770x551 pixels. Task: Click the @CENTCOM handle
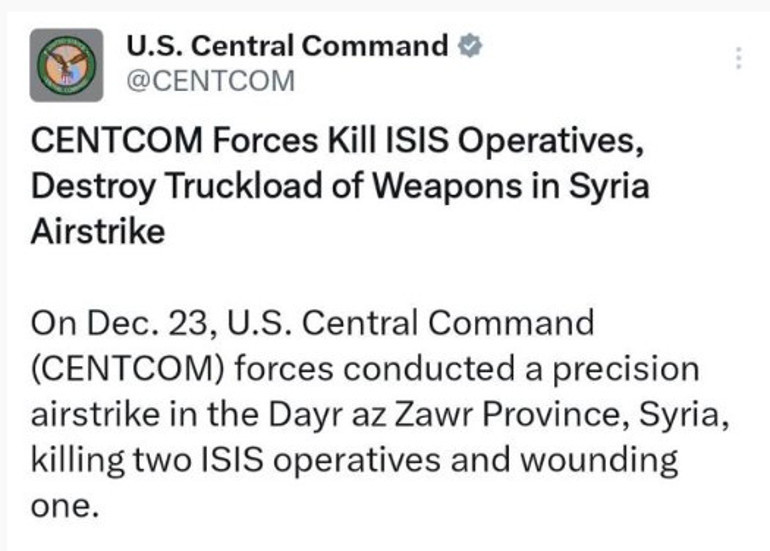click(x=211, y=81)
